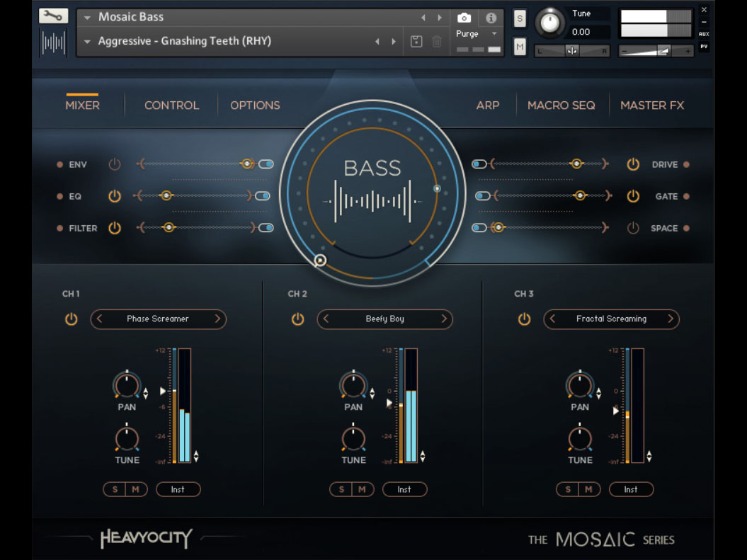Toggle SPACE power button
747x560 pixels.
[x=633, y=228]
